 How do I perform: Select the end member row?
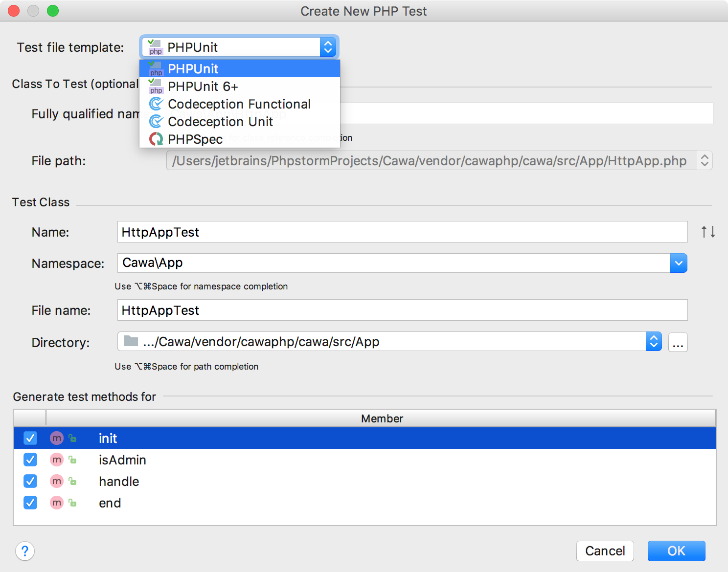click(x=365, y=503)
